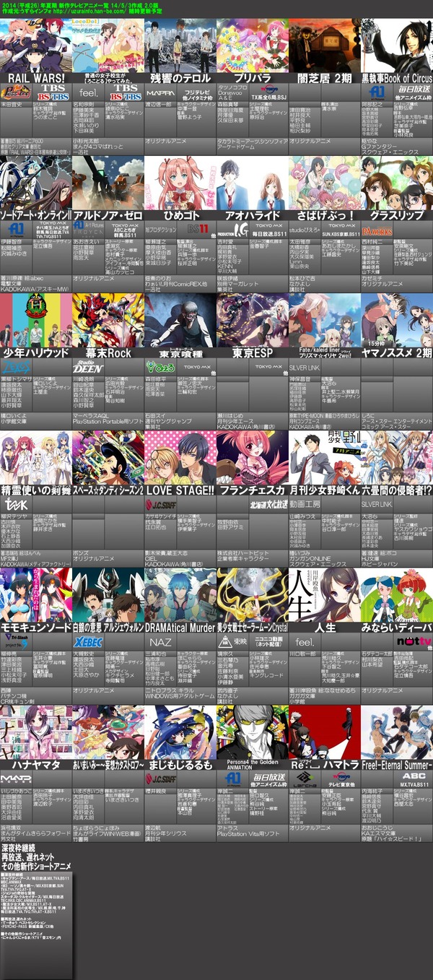Image resolution: width=433 pixels, height=980 pixels.
Task: Click the title text ヤマノススメ 2期
Action: coord(397,352)
